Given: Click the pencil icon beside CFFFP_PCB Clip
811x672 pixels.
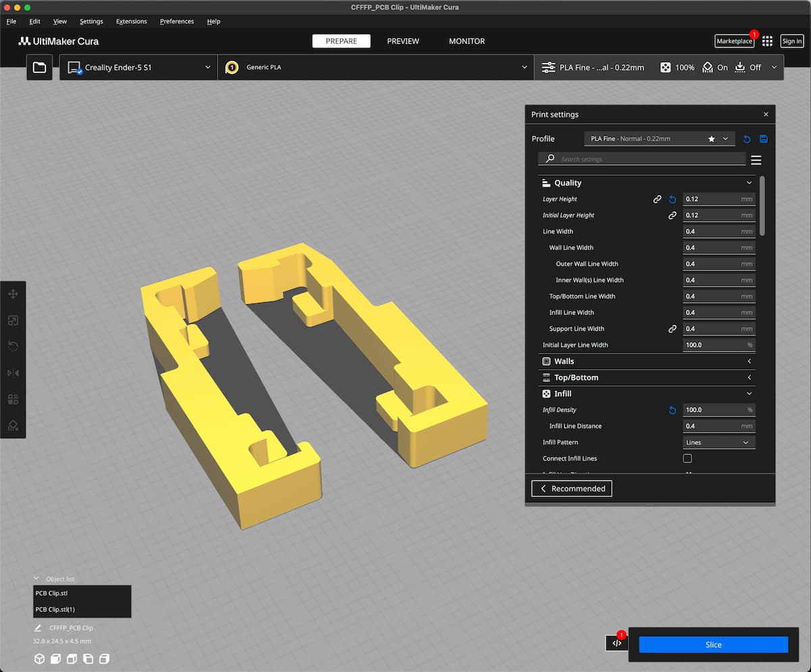Looking at the screenshot, I should (x=39, y=628).
